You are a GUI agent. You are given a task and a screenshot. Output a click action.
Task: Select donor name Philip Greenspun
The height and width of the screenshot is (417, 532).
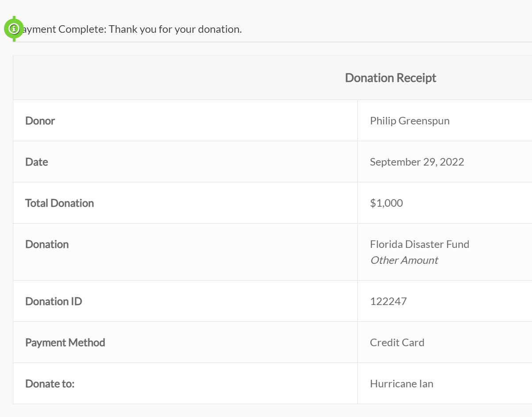pos(410,121)
